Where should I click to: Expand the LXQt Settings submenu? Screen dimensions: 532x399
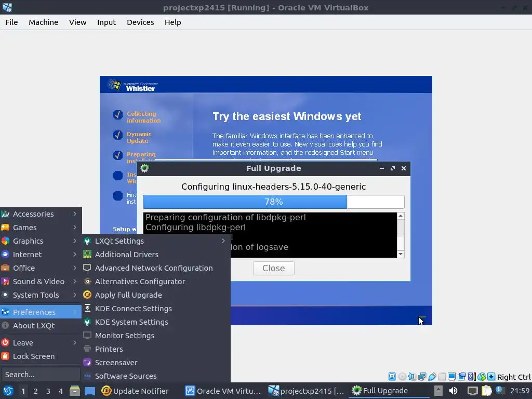pyautogui.click(x=156, y=241)
